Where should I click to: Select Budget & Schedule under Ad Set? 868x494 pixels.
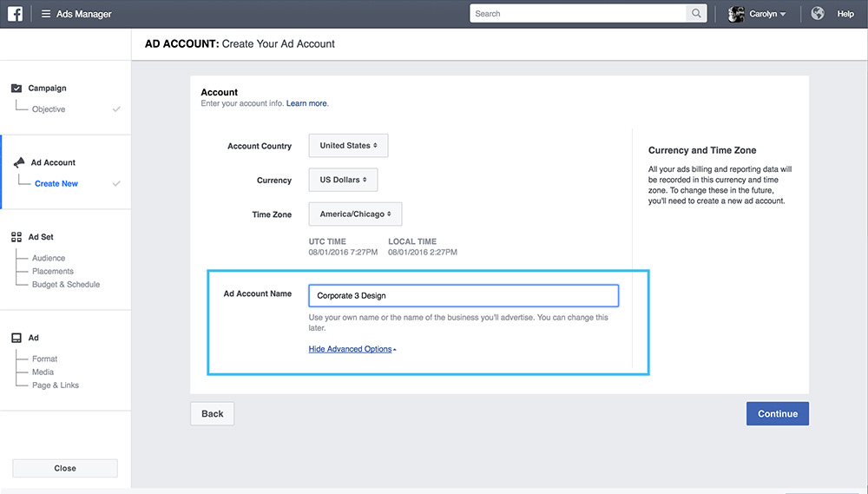click(66, 285)
